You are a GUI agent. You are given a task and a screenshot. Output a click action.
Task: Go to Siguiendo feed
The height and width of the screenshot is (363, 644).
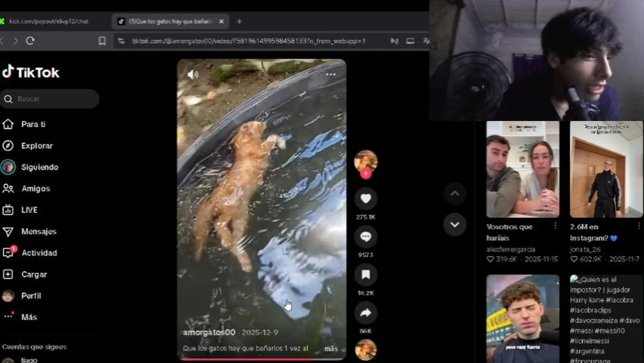pyautogui.click(x=40, y=167)
